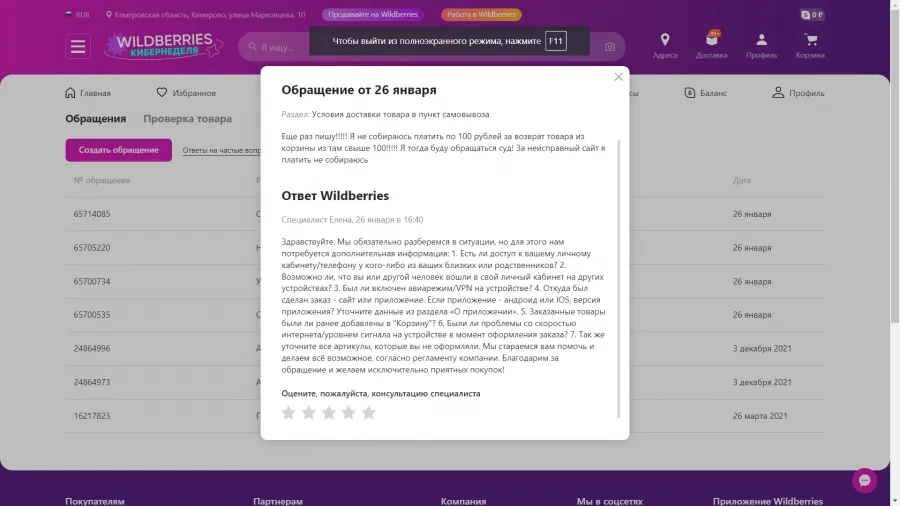Open appeal number 24864973
This screenshot has width=900, height=506.
[92, 382]
